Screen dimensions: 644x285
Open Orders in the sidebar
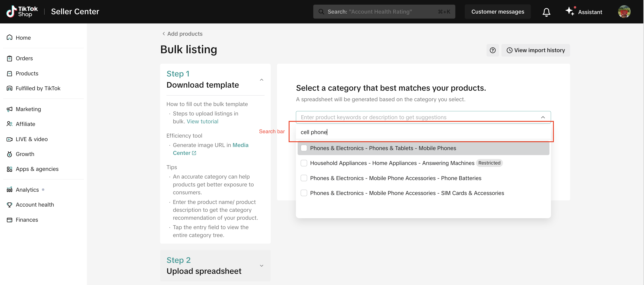click(x=24, y=58)
